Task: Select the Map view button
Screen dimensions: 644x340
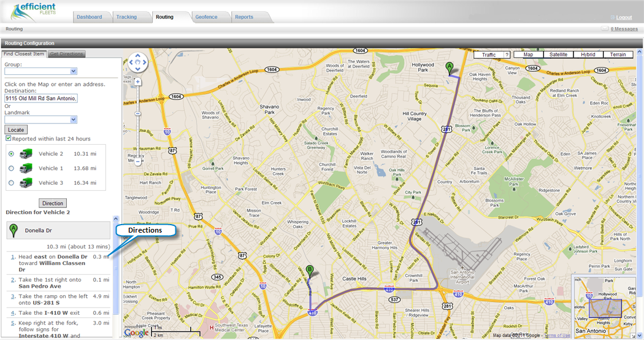Action: tap(528, 55)
